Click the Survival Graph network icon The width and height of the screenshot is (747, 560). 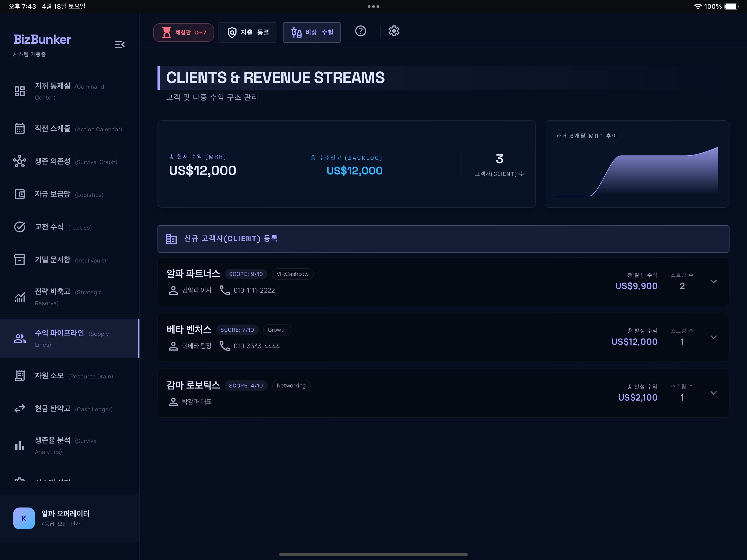tap(20, 161)
